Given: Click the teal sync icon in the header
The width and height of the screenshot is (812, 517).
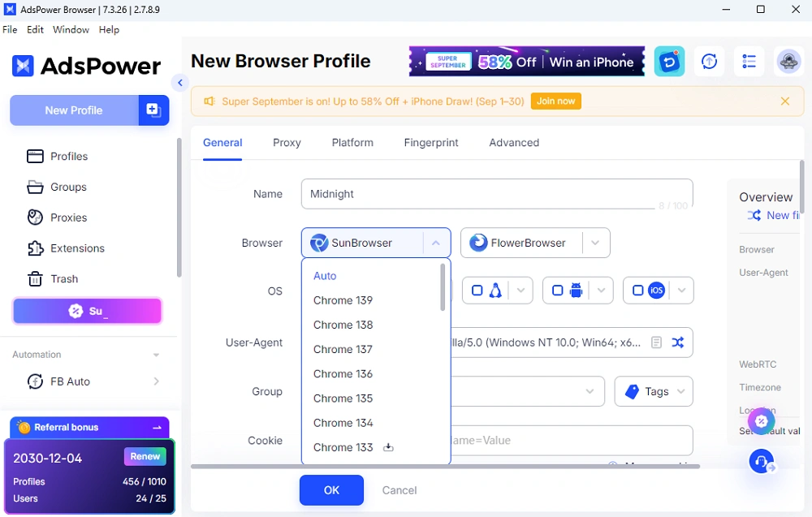Looking at the screenshot, I should [669, 62].
